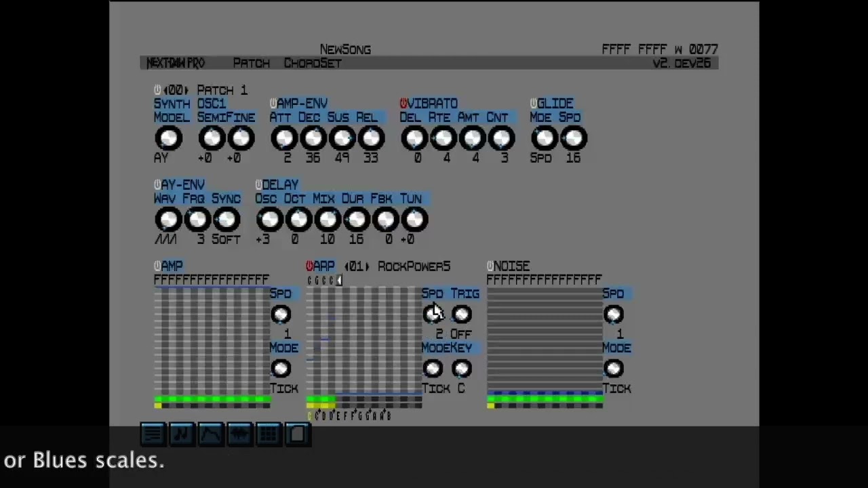
Task: Open the ChordSet menu
Action: 313,63
